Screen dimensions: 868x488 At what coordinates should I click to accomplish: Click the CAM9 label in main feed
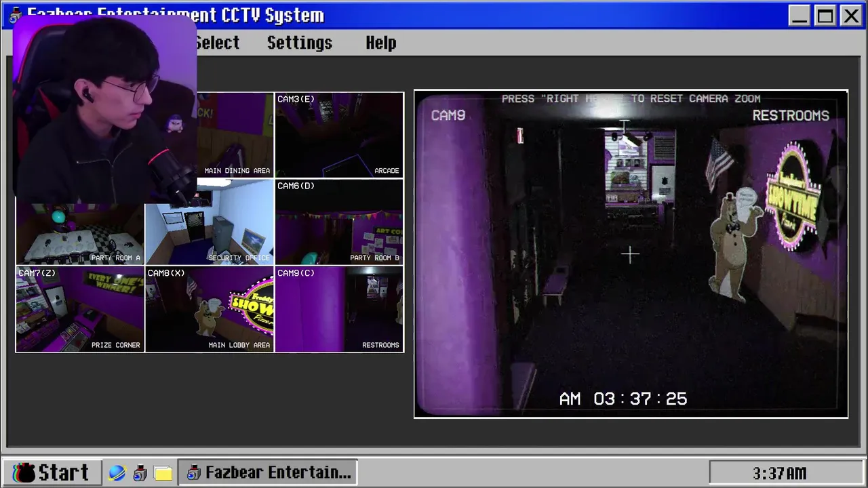tap(448, 116)
